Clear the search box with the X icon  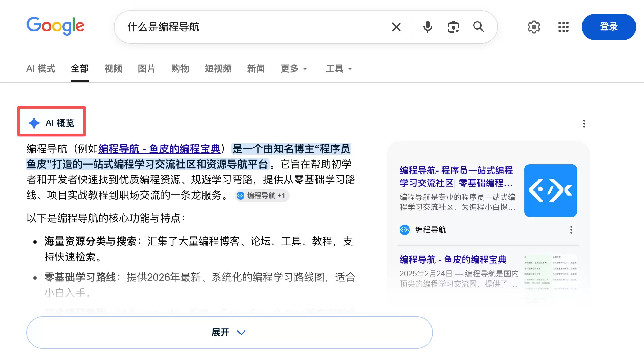(x=396, y=27)
